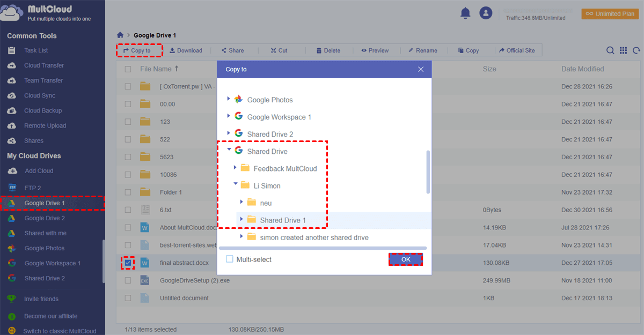Click the GoogleDriveSetup exe file icon
The width and height of the screenshot is (644, 335).
[x=145, y=280]
